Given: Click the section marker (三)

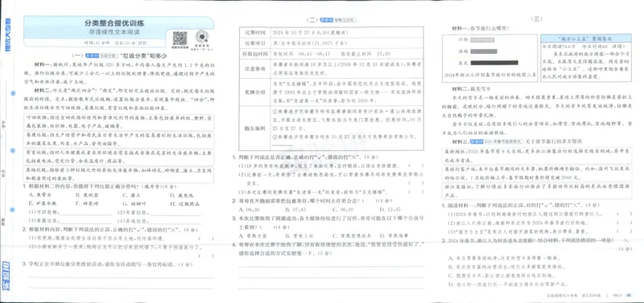Looking at the screenshot, I should 536,18.
